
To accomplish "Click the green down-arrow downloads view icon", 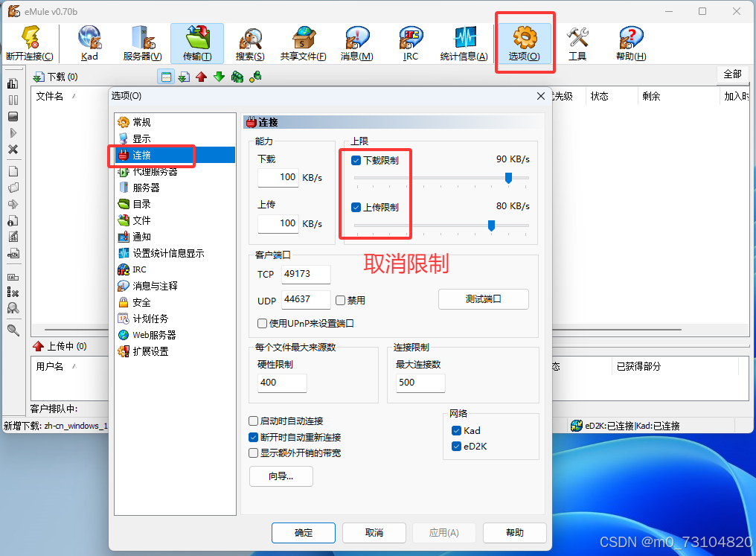I will (220, 77).
